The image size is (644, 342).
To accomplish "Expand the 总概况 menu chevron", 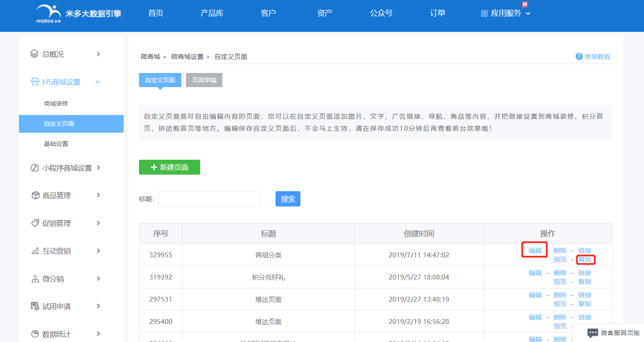I will click(98, 54).
